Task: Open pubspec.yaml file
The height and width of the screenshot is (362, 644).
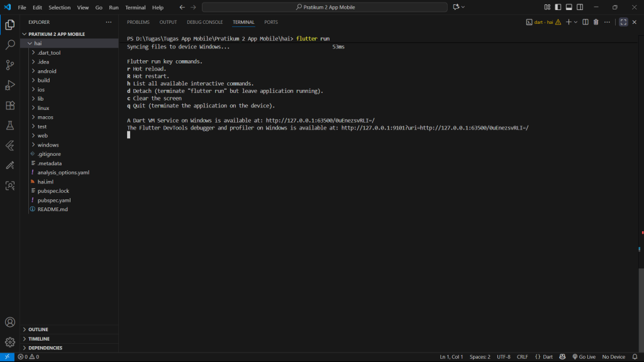Action: point(54,200)
